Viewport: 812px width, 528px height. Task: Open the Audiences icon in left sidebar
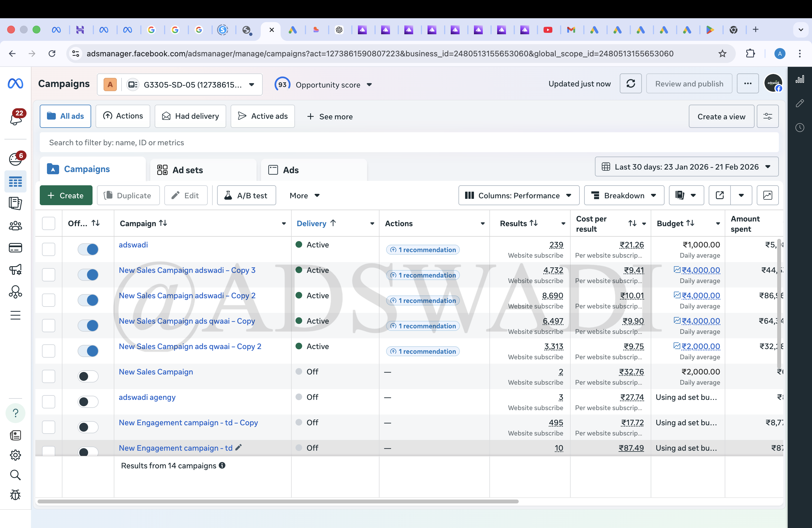pos(16,225)
